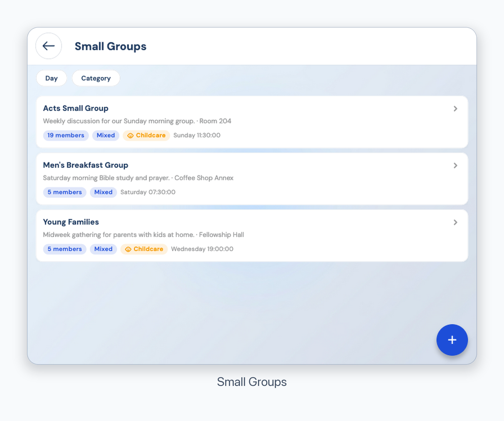Click Childcare icon on Acts Small Group
This screenshot has height=421, width=504.
[130, 136]
